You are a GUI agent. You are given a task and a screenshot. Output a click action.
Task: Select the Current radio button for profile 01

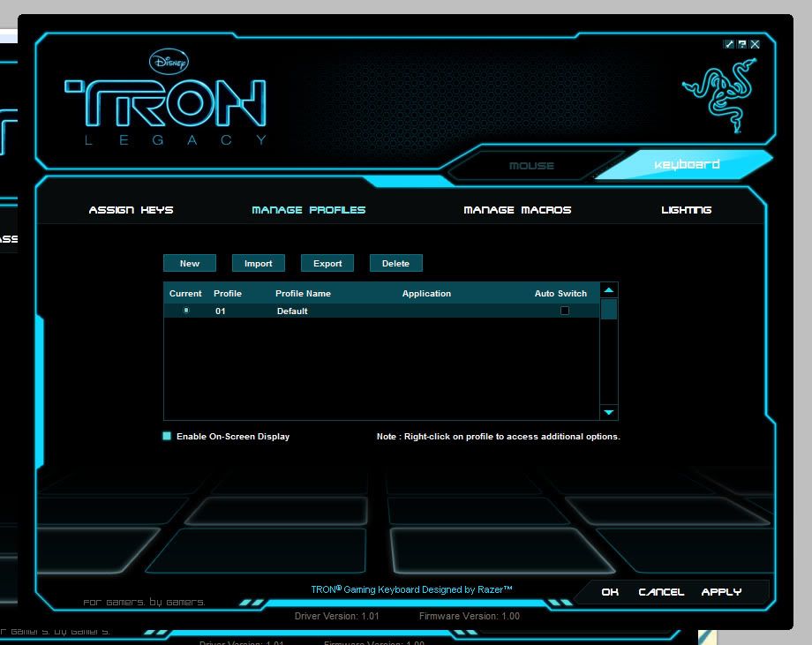pyautogui.click(x=185, y=311)
